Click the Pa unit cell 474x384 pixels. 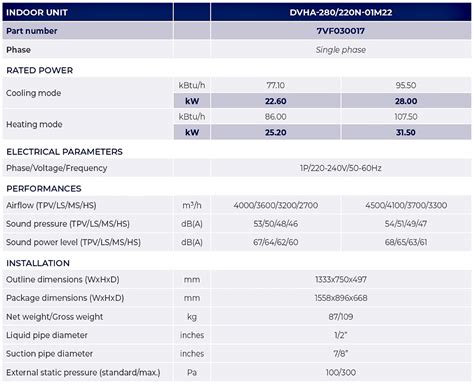click(x=192, y=372)
